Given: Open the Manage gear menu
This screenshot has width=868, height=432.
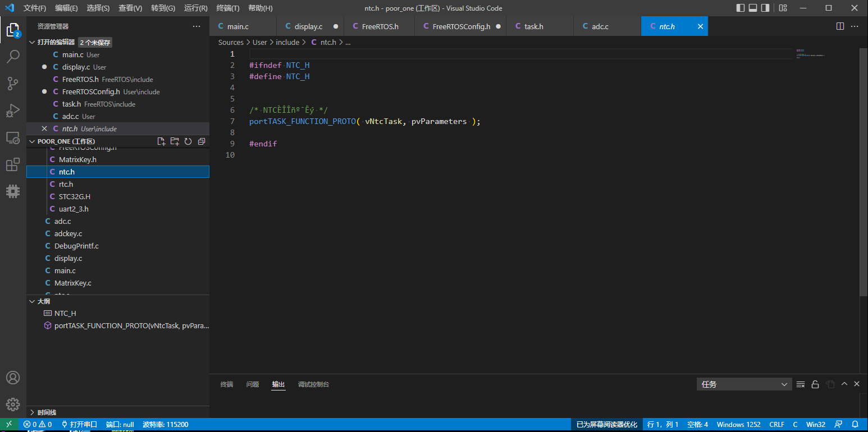Looking at the screenshot, I should click(13, 405).
